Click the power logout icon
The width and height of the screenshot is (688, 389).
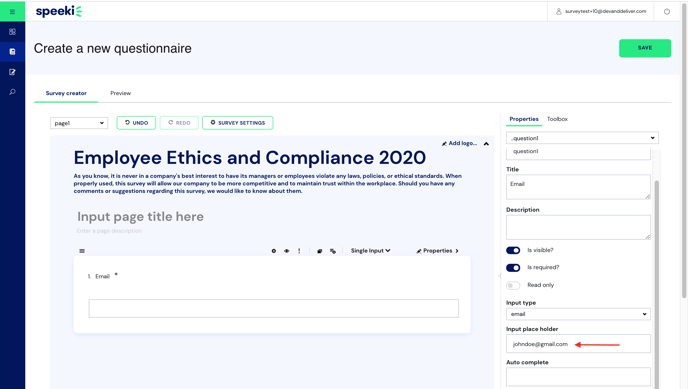[x=667, y=11]
